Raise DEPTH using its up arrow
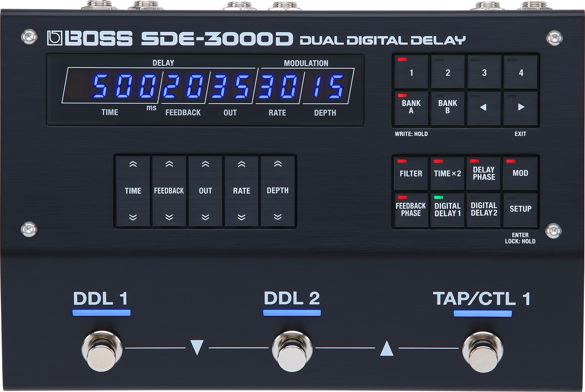Image resolution: width=585 pixels, height=392 pixels. click(x=278, y=164)
